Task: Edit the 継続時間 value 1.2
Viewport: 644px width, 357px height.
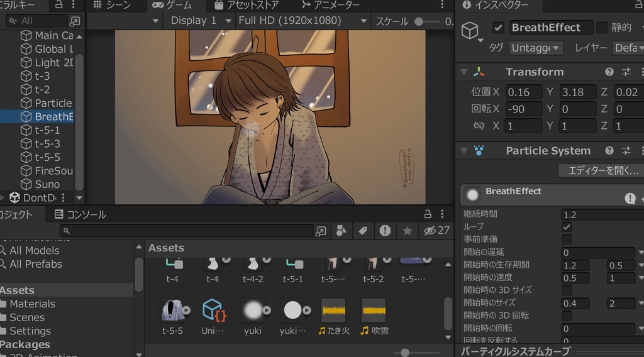Action: (x=602, y=214)
